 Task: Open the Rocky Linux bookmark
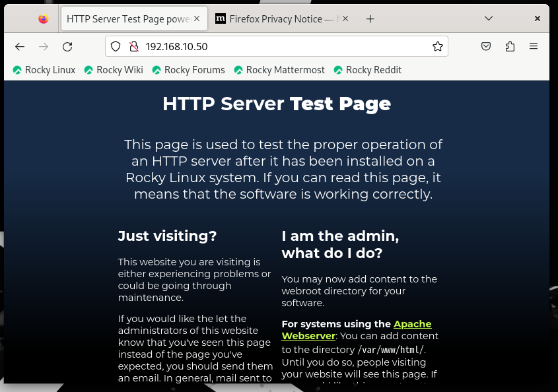(44, 70)
